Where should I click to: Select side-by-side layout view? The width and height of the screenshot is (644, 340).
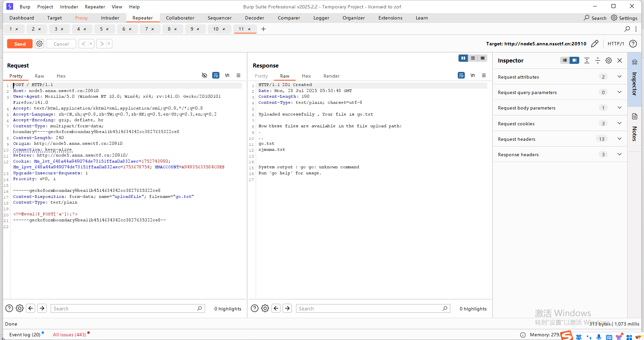[463, 58]
